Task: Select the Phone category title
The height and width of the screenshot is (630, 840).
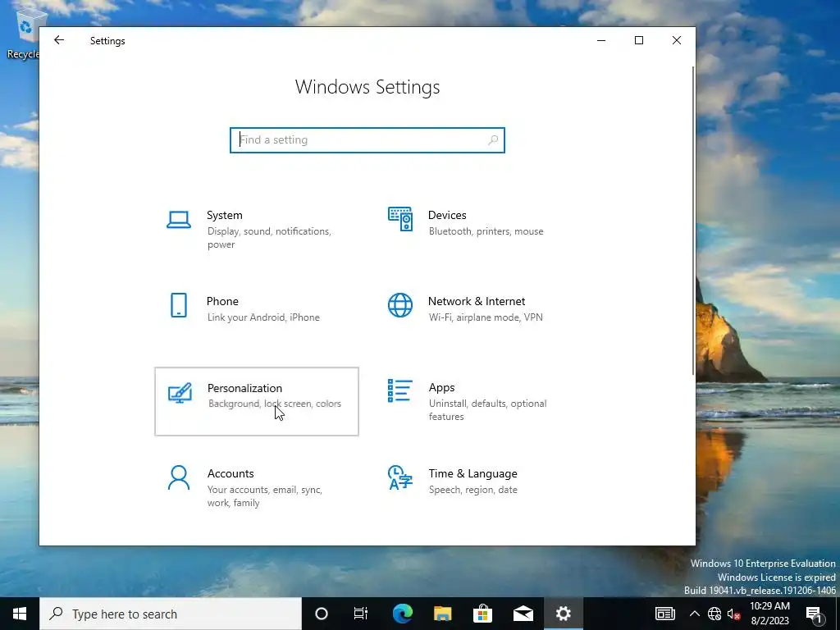Action: 222,301
